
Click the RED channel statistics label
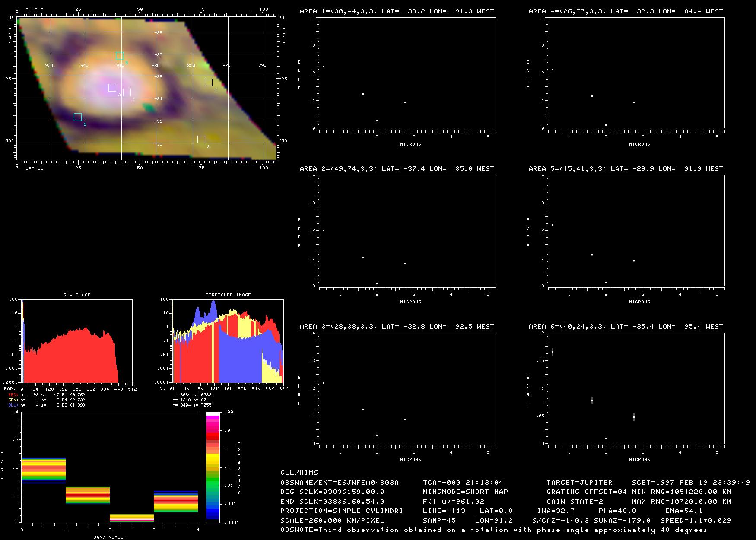13,395
